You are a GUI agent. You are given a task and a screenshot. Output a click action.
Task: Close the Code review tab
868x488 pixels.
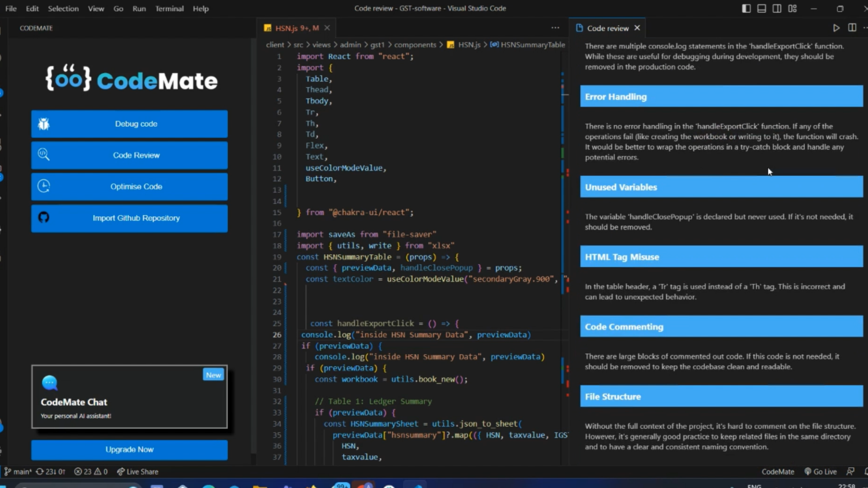(637, 28)
